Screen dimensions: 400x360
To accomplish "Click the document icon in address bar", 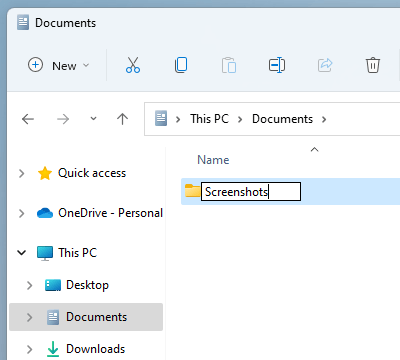I will pyautogui.click(x=161, y=119).
